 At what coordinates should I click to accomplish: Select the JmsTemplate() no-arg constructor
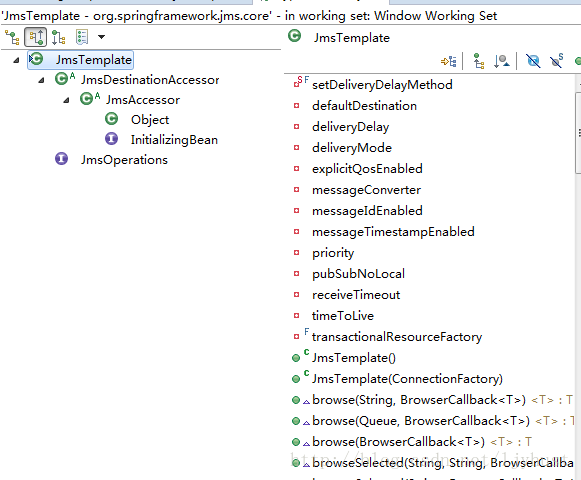point(354,358)
